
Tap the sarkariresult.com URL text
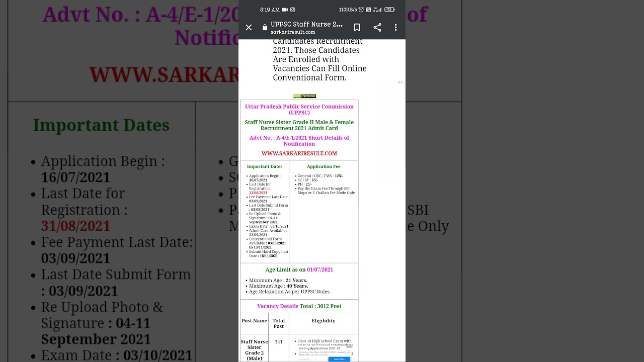coord(293,32)
